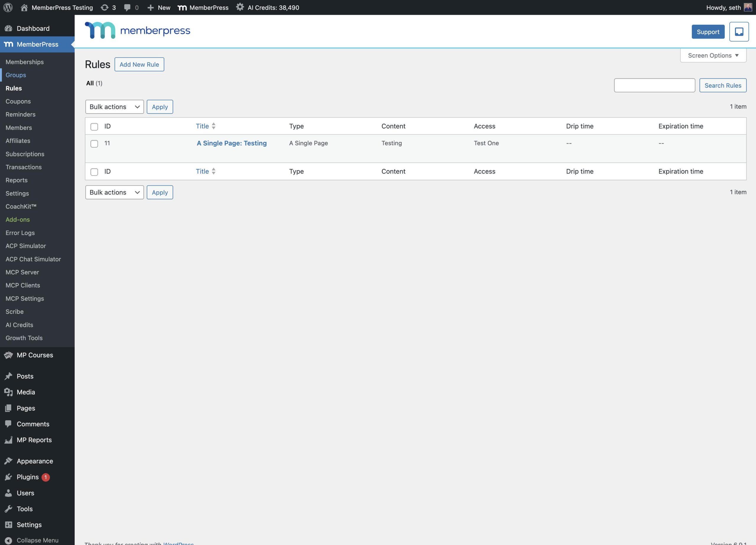Image resolution: width=756 pixels, height=545 pixels.
Task: Open Transactions submenu item
Action: [23, 167]
